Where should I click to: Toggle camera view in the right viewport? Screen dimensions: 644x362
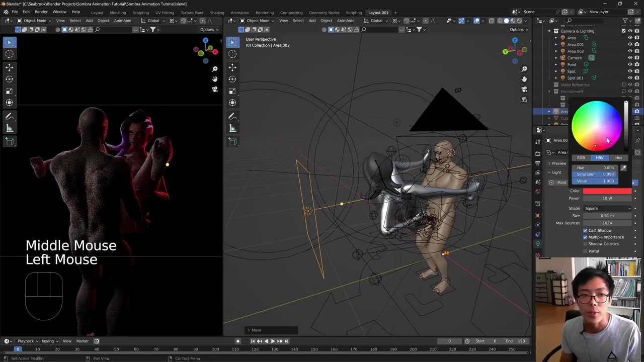(x=524, y=89)
